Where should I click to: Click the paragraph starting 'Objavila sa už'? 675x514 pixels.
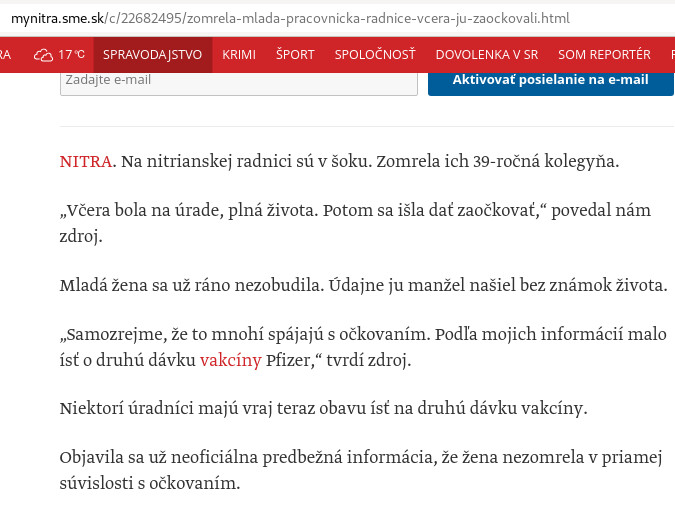pos(360,472)
